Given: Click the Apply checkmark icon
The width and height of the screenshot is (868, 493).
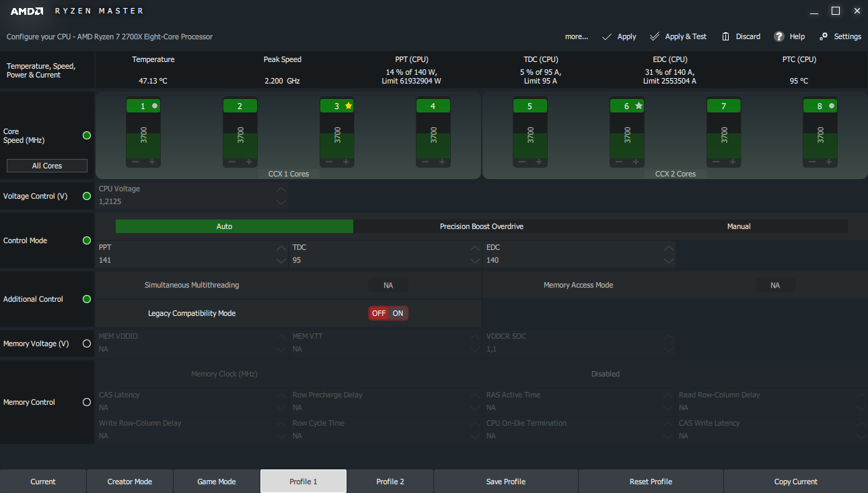Looking at the screenshot, I should coord(607,36).
